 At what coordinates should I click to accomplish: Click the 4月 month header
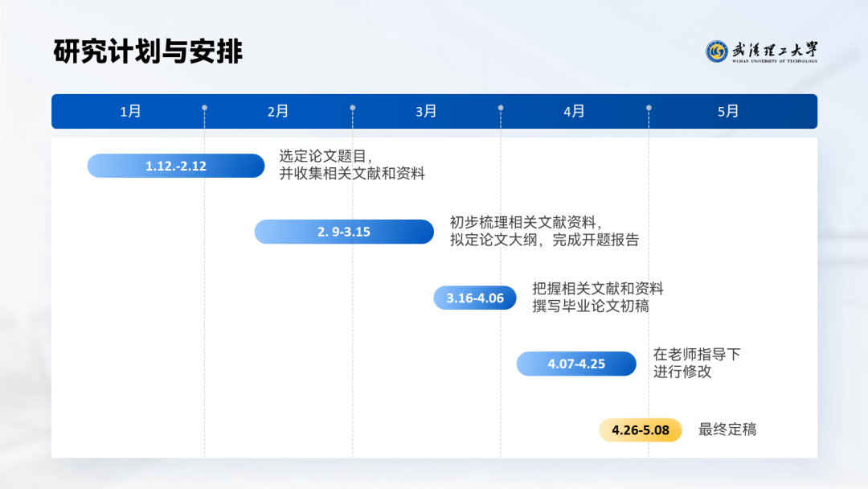coord(574,111)
